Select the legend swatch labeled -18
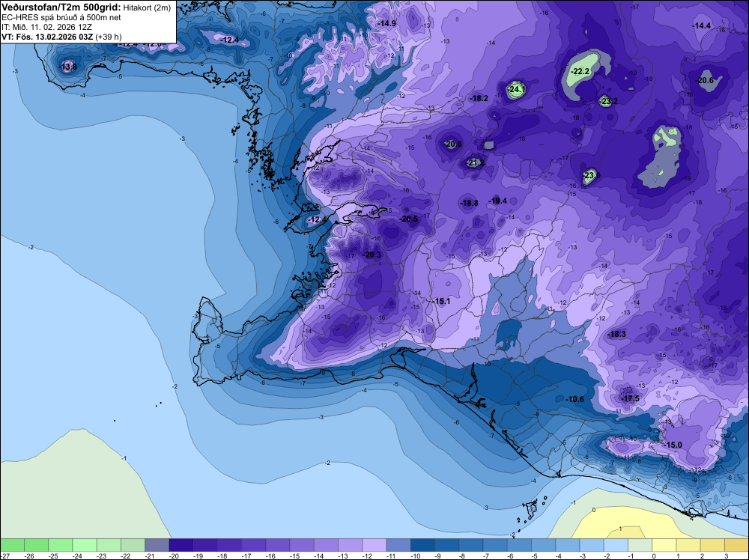Viewport: 749px width, 560px height. coord(229,545)
